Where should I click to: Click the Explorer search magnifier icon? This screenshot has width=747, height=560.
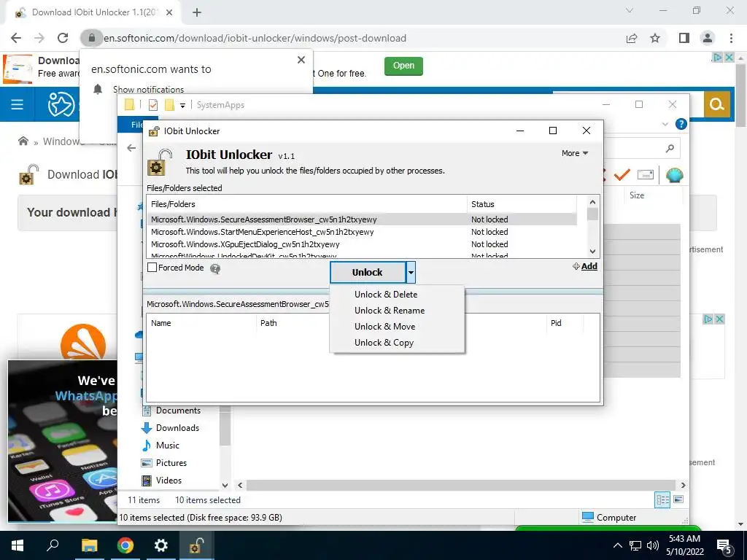tap(670, 149)
